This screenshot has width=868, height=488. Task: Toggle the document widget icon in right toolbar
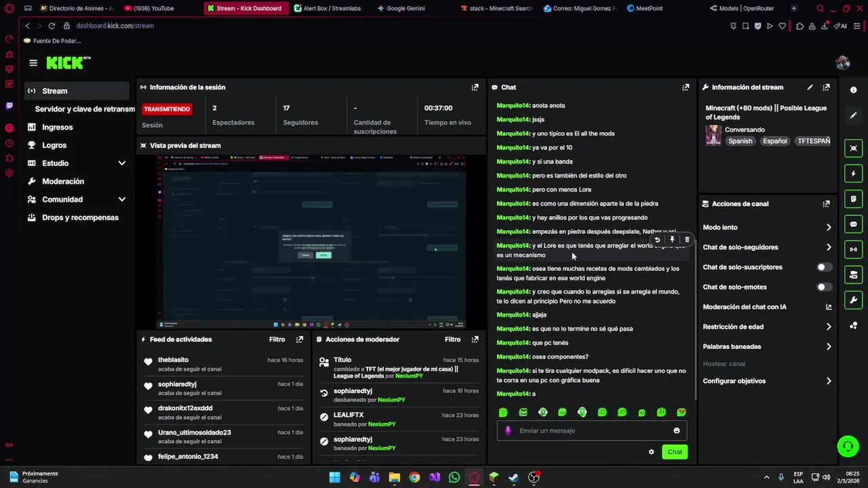[853, 199]
